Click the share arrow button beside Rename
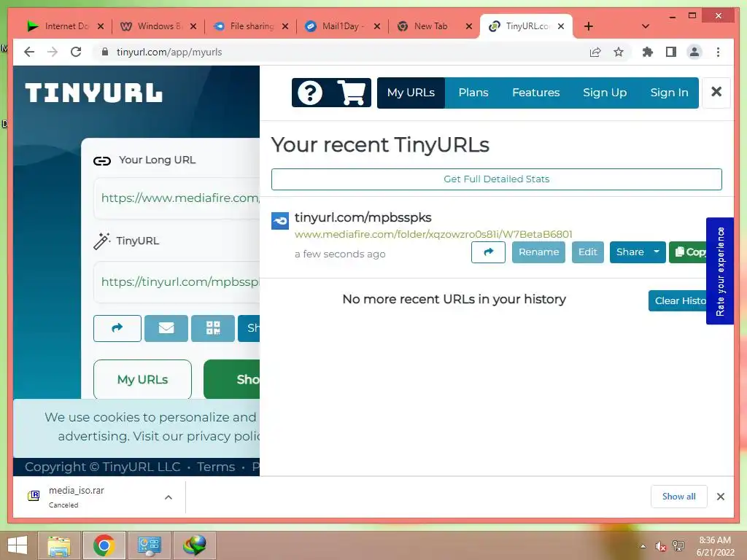This screenshot has width=747, height=560. pos(488,252)
